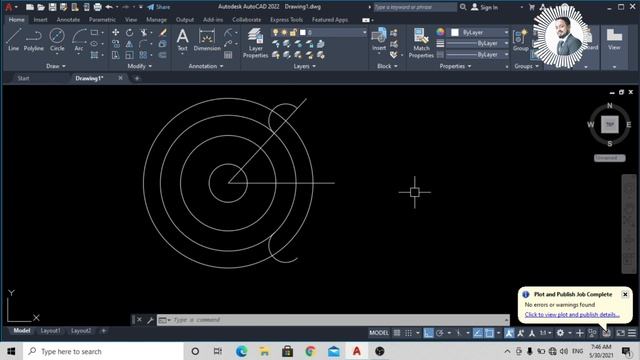Image resolution: width=640 pixels, height=360 pixels.
Task: Toggle Ortho mode in status bar
Action: (x=428, y=333)
